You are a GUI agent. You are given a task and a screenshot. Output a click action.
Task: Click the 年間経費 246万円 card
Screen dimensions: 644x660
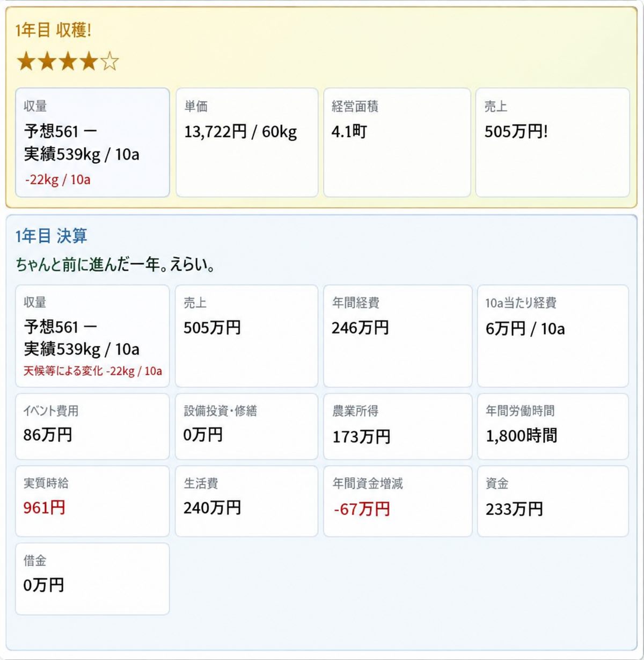398,336
